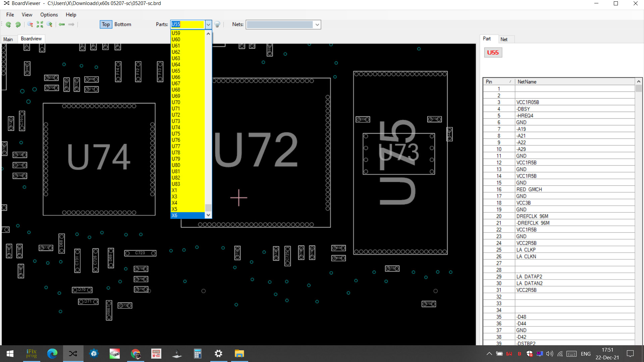Select the -DREFCLK_96M net row
This screenshot has height=362, width=644.
(x=559, y=223)
